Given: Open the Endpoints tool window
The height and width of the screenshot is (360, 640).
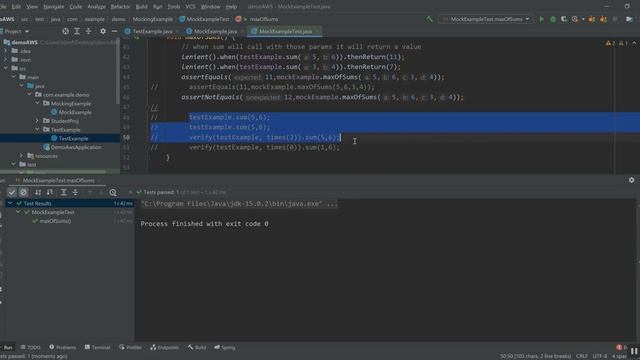Looking at the screenshot, I should (x=164, y=347).
